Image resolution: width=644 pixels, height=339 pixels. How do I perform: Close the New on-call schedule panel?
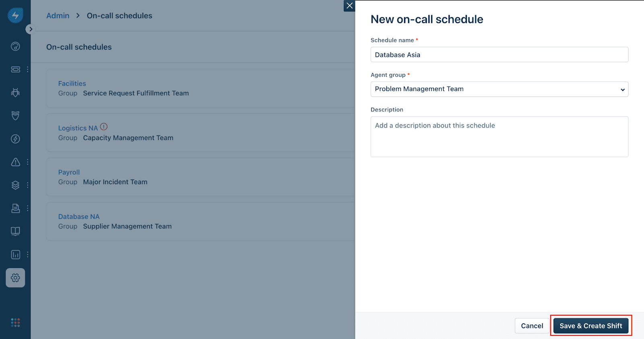pyautogui.click(x=349, y=6)
